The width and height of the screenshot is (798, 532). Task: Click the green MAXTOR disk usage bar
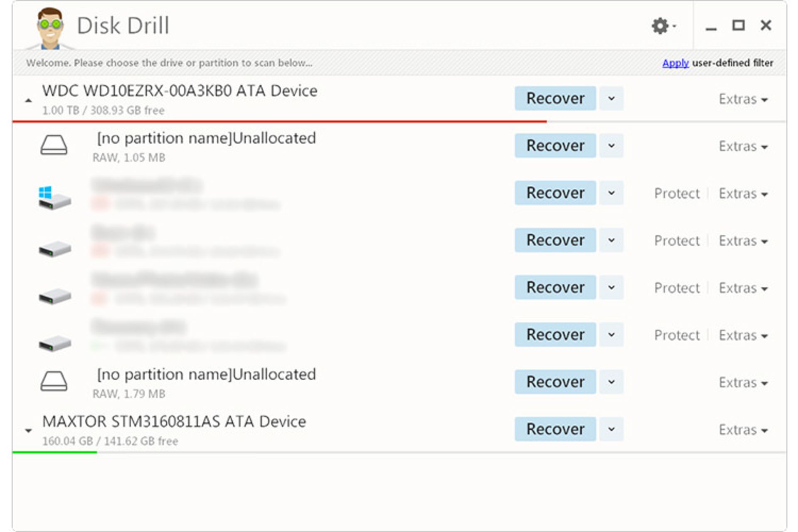55,452
